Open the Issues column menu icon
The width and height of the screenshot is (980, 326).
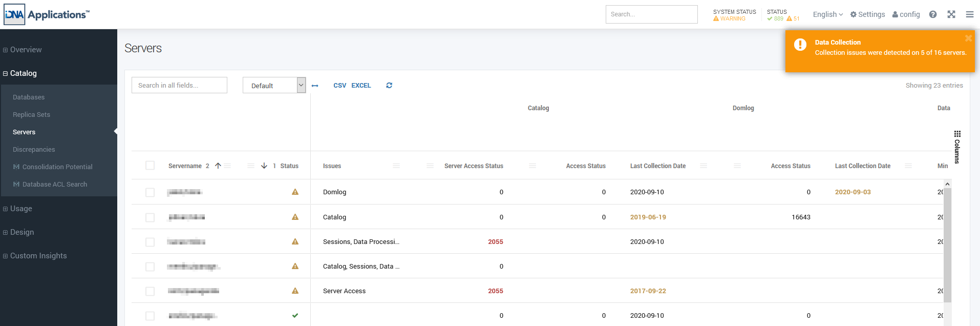click(x=396, y=166)
